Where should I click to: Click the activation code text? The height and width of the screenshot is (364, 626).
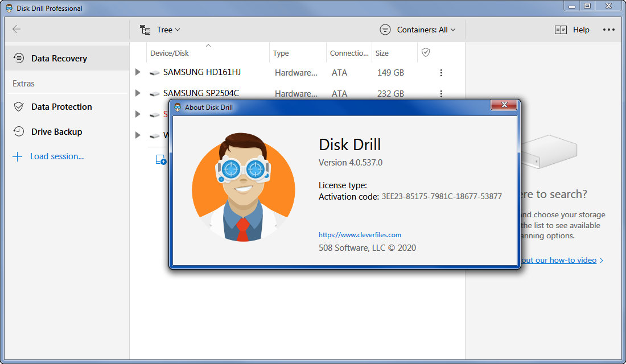(442, 196)
